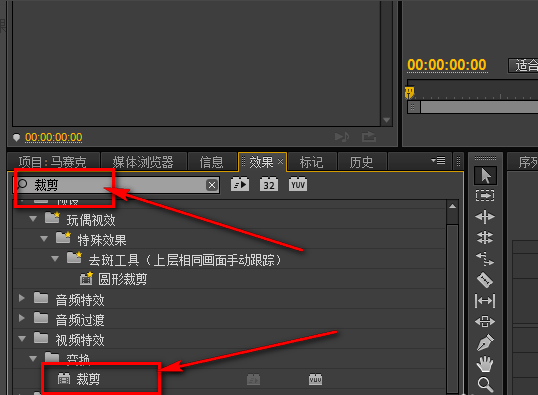Click source monitor timecode 00:00:00:00

(54, 137)
